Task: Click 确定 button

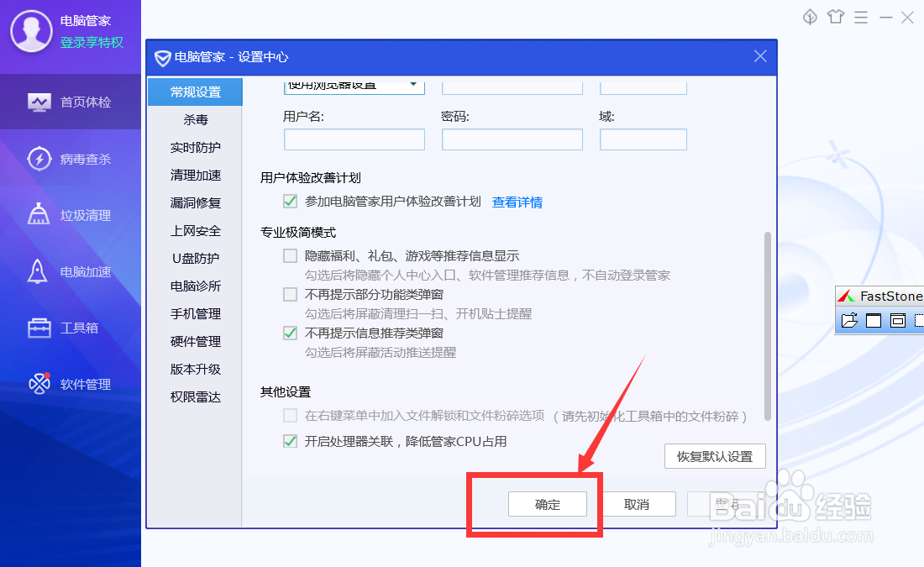Action: click(x=548, y=505)
